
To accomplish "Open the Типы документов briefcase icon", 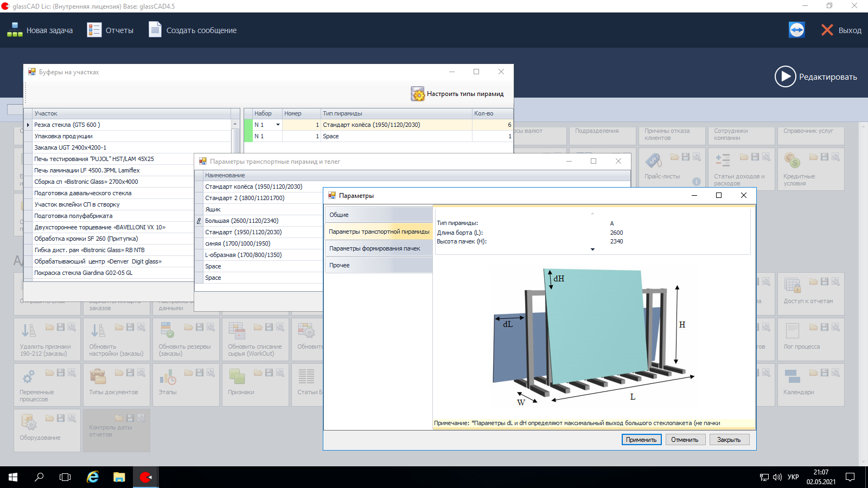I will 98,376.
